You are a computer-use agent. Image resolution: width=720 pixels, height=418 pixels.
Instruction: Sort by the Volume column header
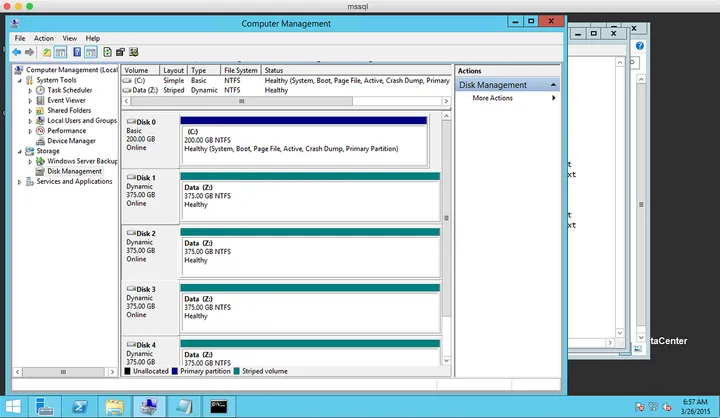tap(141, 70)
